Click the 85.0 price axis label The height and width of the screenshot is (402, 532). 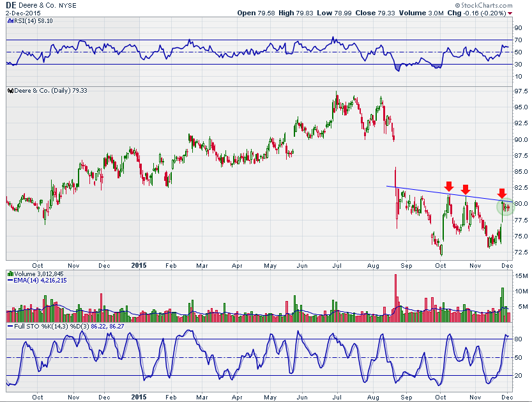click(521, 172)
